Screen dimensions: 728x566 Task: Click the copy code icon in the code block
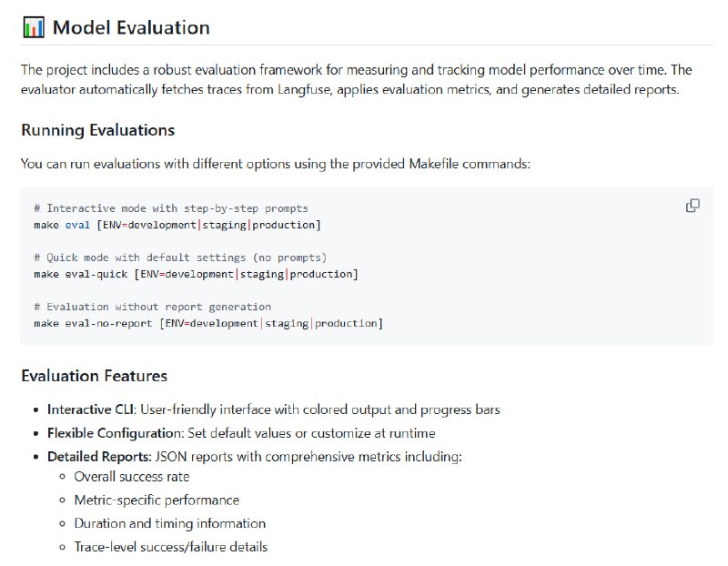[x=693, y=206]
